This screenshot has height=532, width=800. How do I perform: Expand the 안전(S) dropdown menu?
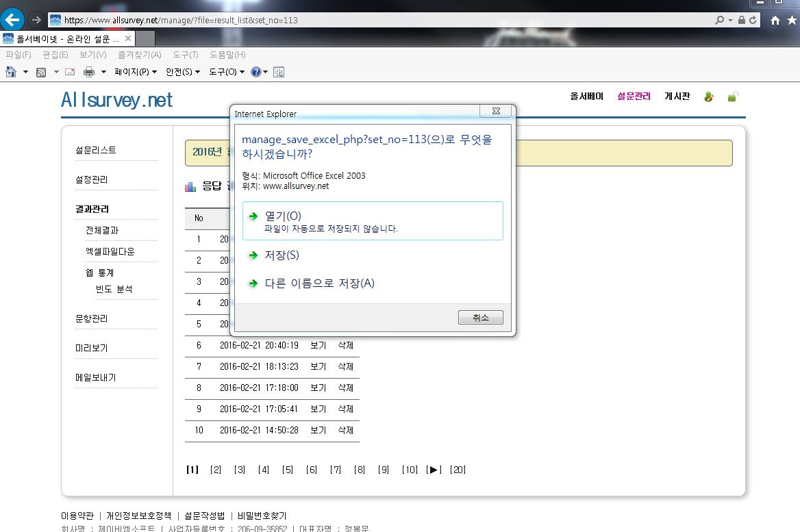(x=183, y=72)
